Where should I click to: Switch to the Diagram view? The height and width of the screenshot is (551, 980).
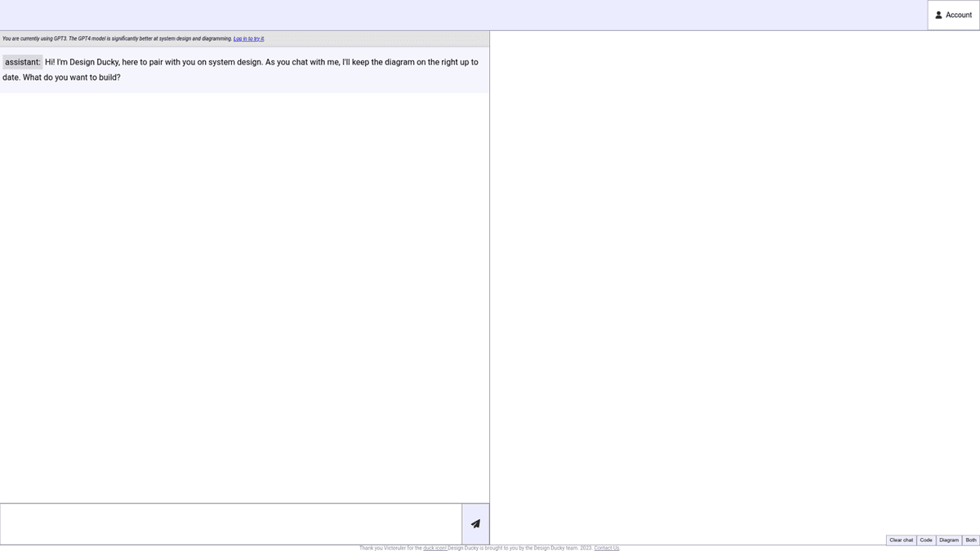tap(948, 540)
